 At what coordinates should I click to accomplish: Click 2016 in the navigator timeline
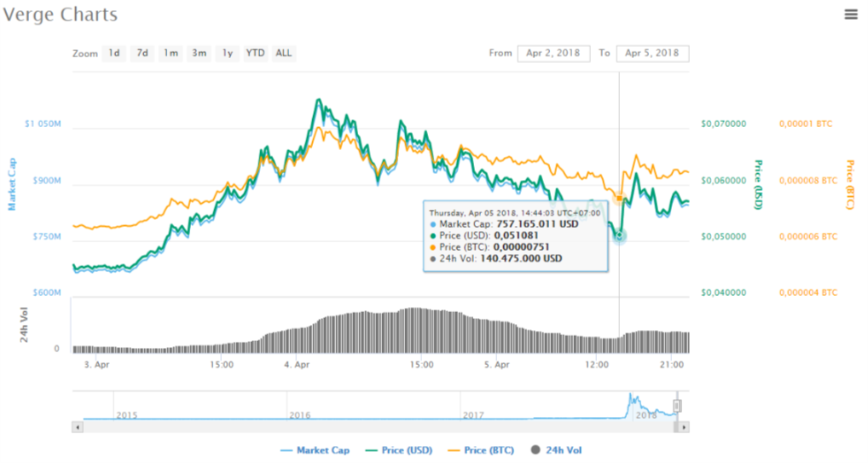coord(299,415)
